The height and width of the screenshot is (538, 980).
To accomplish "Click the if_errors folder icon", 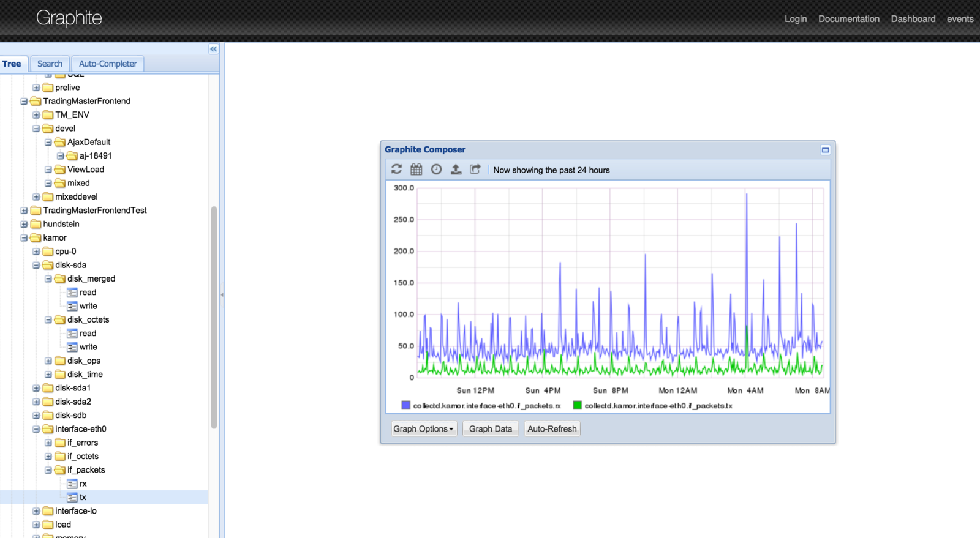I will pos(60,443).
